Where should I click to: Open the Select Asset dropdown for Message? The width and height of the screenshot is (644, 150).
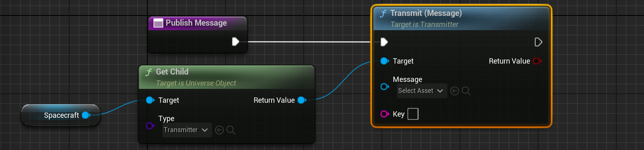coord(422,91)
